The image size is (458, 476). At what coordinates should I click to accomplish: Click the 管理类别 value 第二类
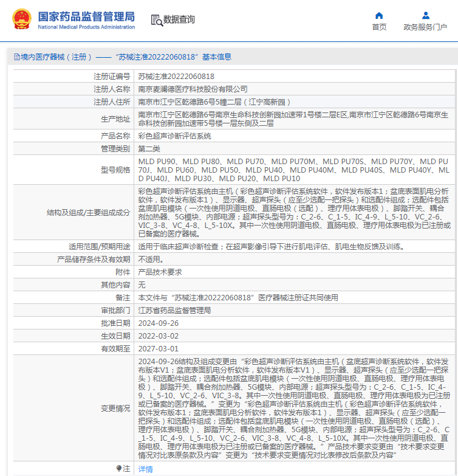[x=149, y=148]
